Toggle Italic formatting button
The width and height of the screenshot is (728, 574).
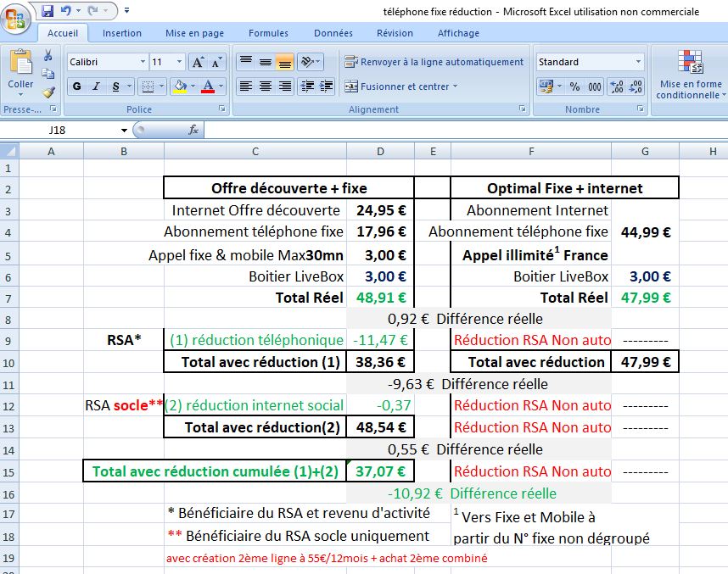[x=97, y=86]
